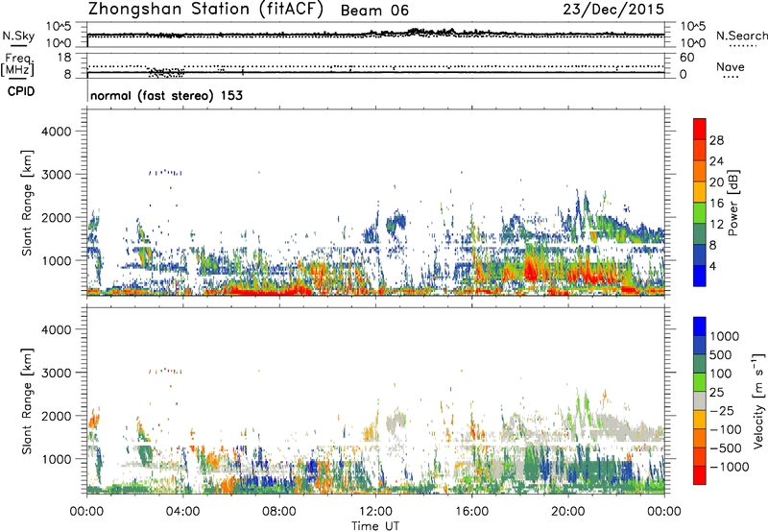Image resolution: width=768 pixels, height=532 pixels.
Task: Click the '-1000' tick on the velocity scale
Action: pyautogui.click(x=730, y=467)
